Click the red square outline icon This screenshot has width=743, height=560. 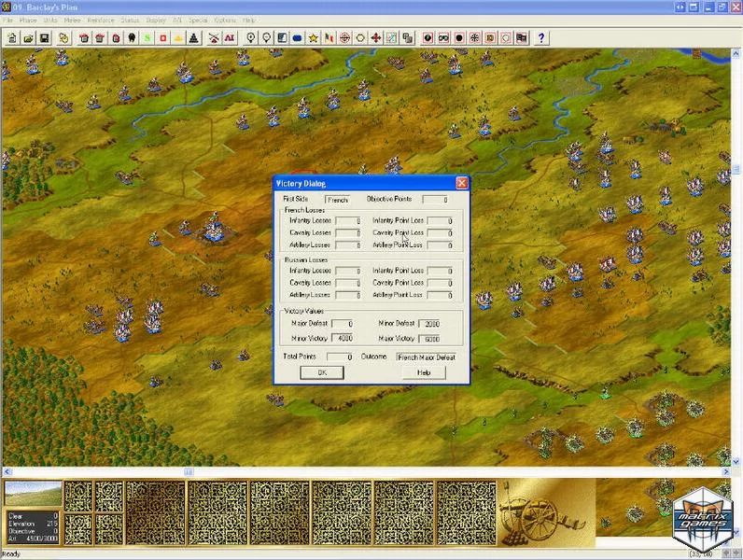(163, 38)
